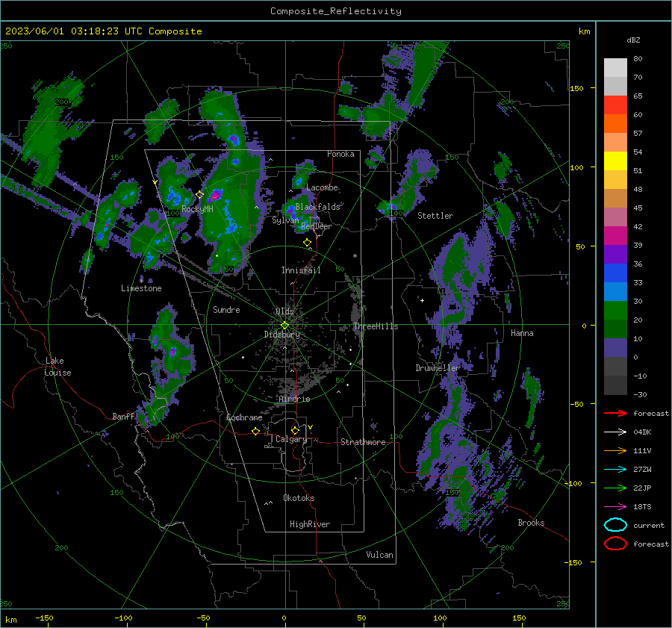This screenshot has height=628, width=672.
Task: Click the Okotoks label
Action: [x=299, y=498]
